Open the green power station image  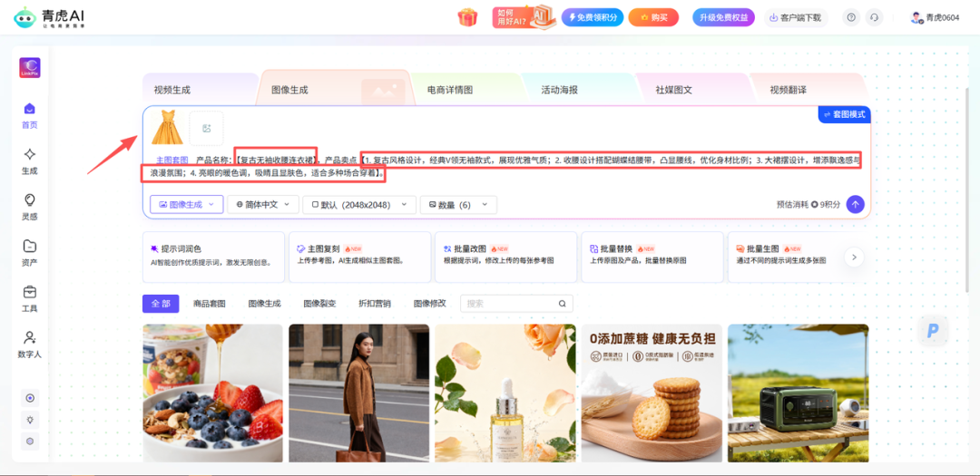pos(799,393)
